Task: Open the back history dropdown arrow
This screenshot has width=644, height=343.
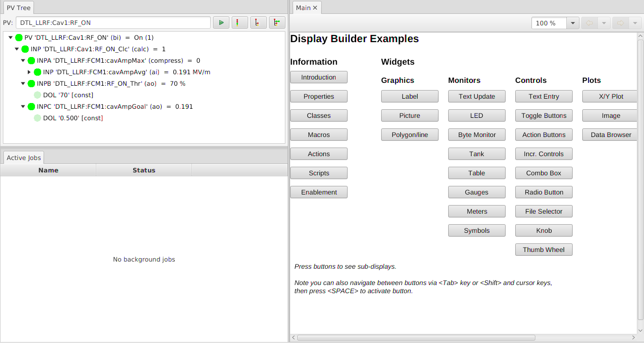Action: pos(604,23)
